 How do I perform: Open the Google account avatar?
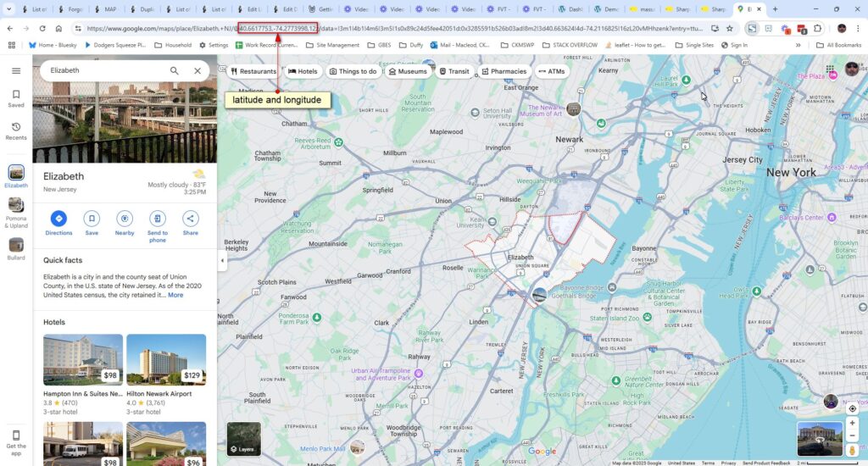tap(852, 69)
